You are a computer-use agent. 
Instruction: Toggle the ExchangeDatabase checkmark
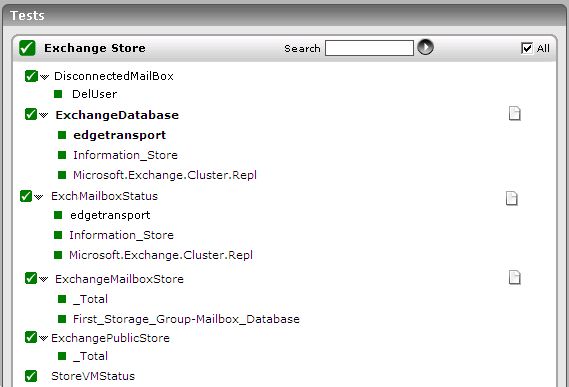[x=31, y=114]
